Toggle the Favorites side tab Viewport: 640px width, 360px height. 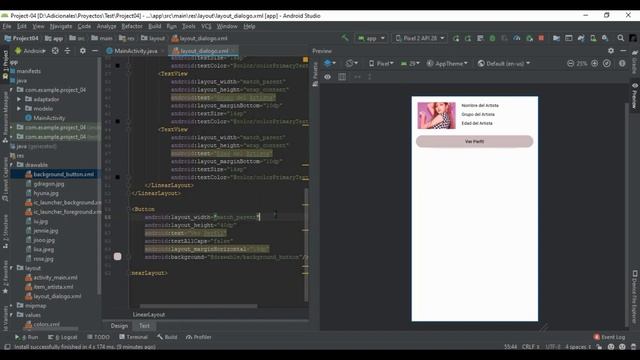(5, 278)
